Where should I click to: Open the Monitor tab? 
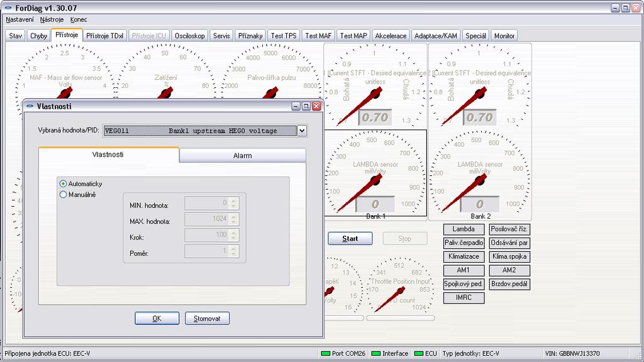tap(504, 36)
